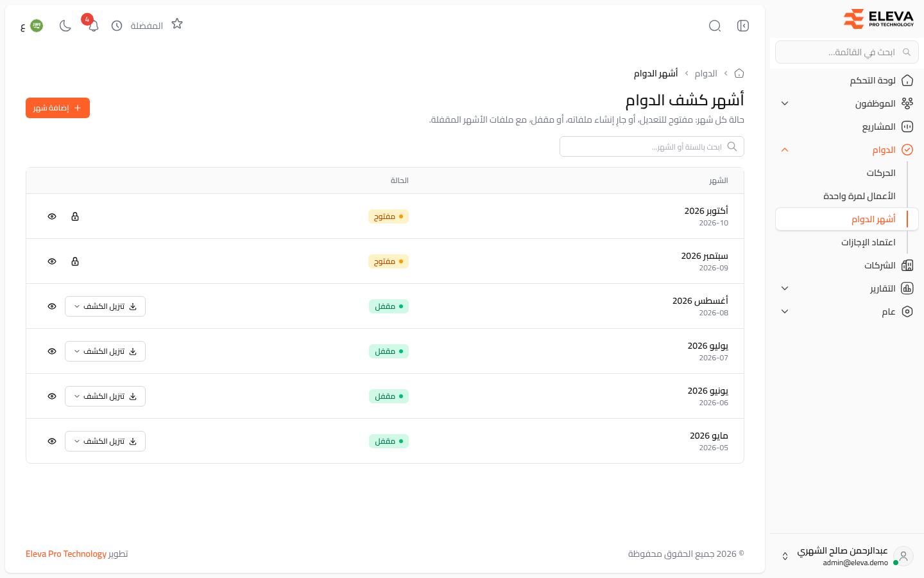View details of أكتوبر 2026 row
924x578 pixels.
[52, 216]
